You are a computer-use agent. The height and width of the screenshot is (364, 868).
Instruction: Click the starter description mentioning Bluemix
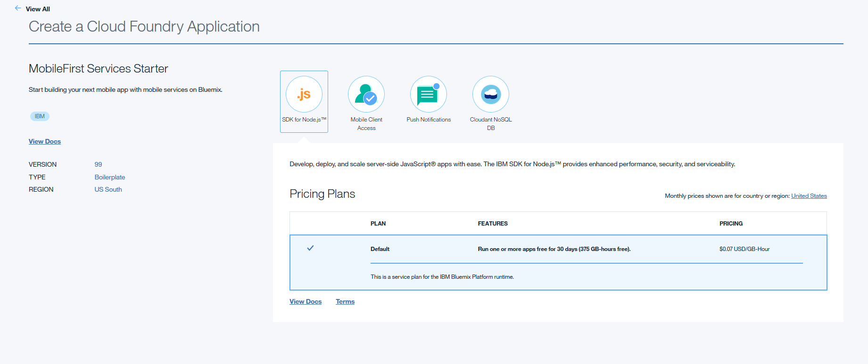click(x=125, y=89)
